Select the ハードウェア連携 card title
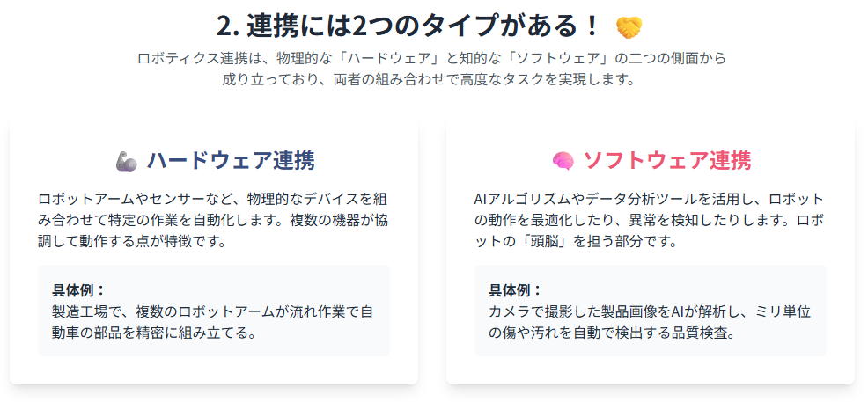The height and width of the screenshot is (402, 868). click(x=231, y=160)
